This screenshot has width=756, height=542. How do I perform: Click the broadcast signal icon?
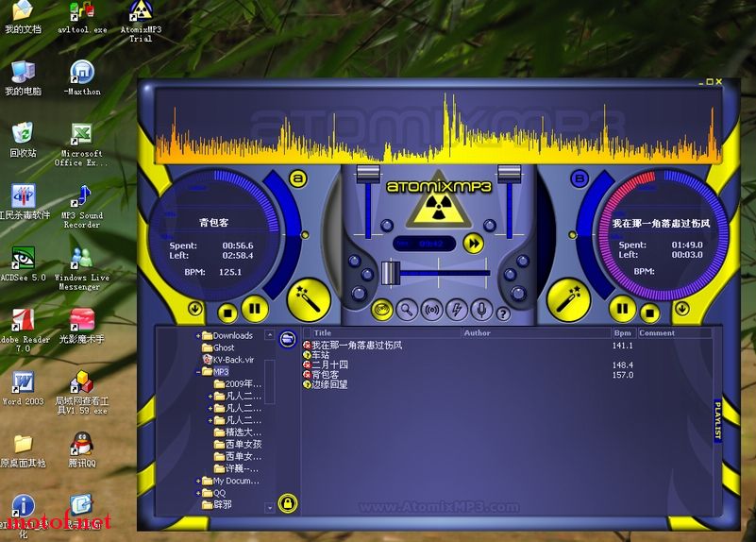pyautogui.click(x=432, y=310)
